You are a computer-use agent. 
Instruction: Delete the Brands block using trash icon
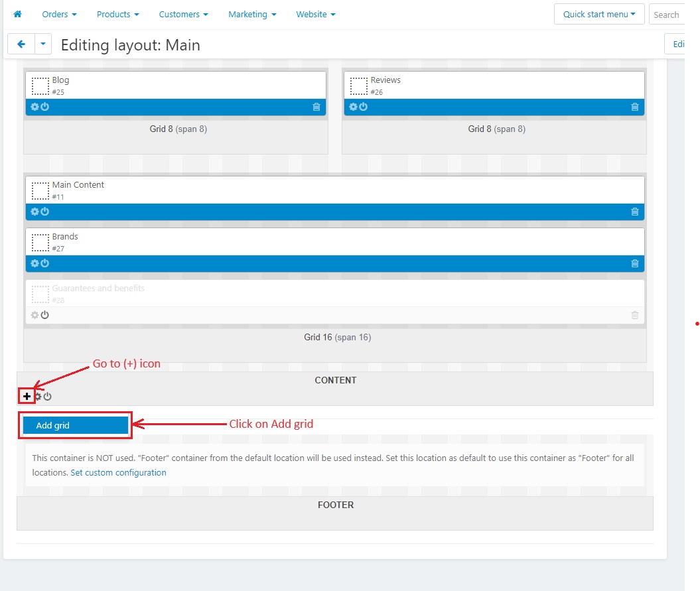tap(635, 263)
